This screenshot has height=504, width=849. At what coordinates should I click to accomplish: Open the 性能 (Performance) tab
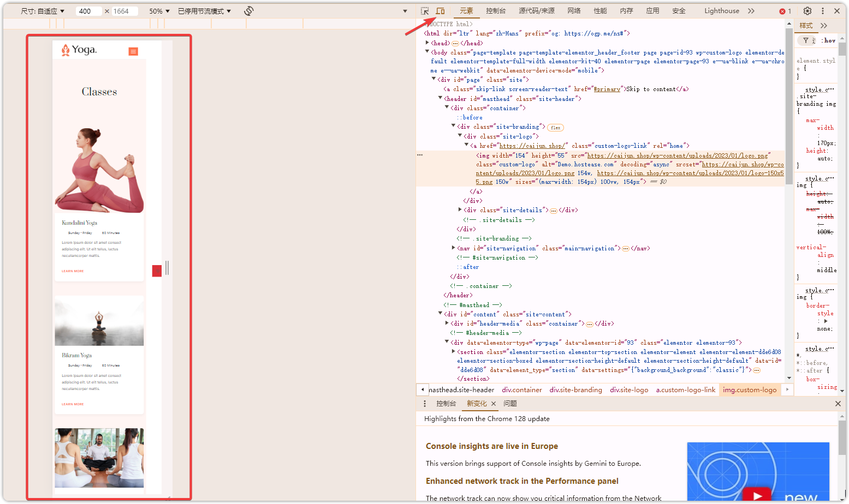tap(600, 11)
